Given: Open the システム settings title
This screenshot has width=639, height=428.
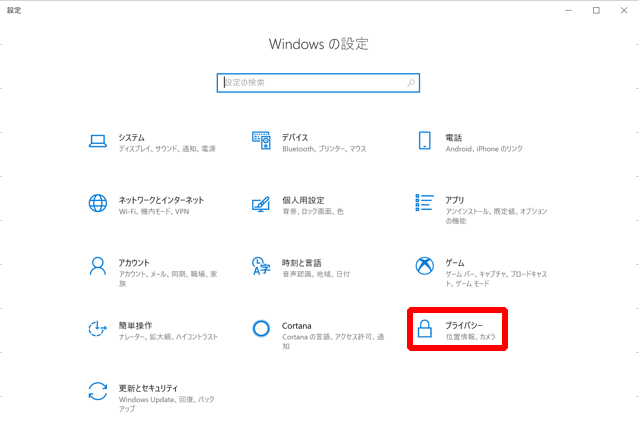Looking at the screenshot, I should click(x=132, y=137).
